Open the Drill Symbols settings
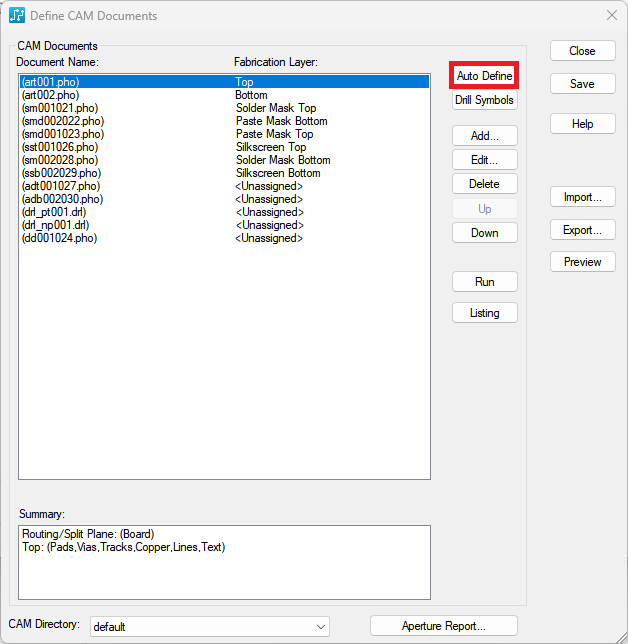This screenshot has height=644, width=628. pos(484,100)
